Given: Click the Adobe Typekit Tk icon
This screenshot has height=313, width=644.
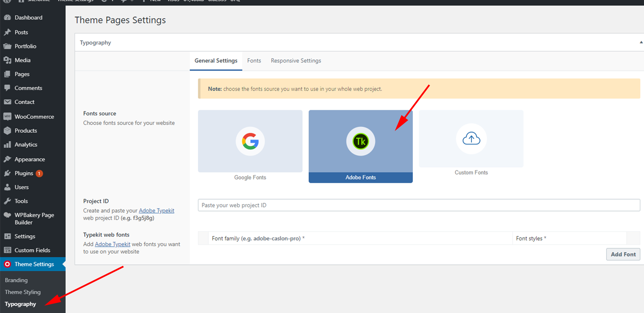Looking at the screenshot, I should click(x=361, y=141).
